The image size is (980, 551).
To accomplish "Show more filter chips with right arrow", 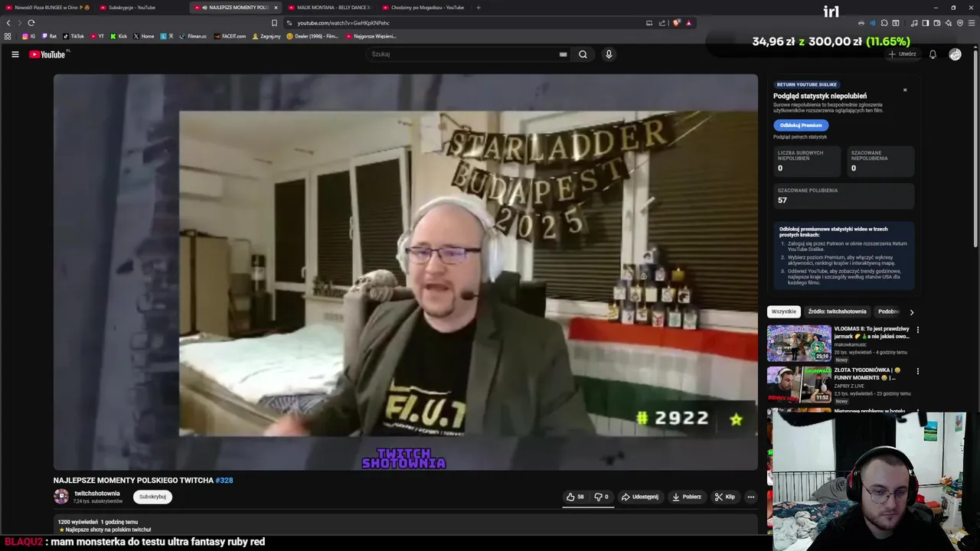I will [911, 312].
